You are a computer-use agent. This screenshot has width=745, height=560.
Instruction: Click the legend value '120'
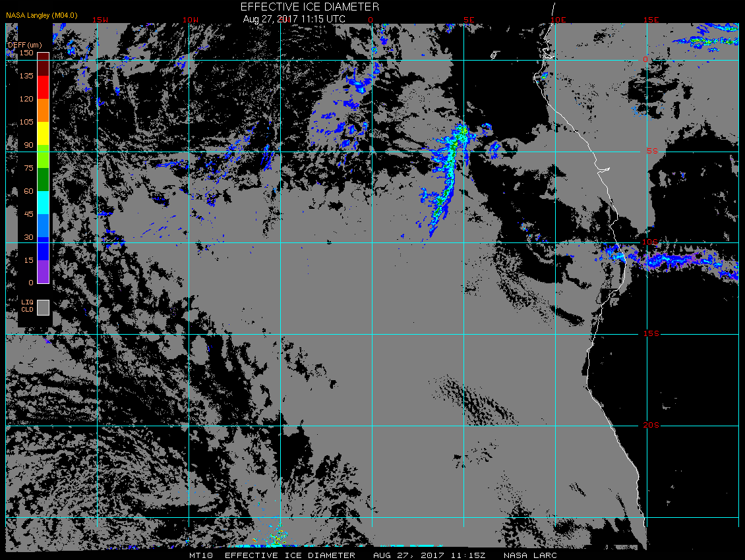pyautogui.click(x=26, y=99)
